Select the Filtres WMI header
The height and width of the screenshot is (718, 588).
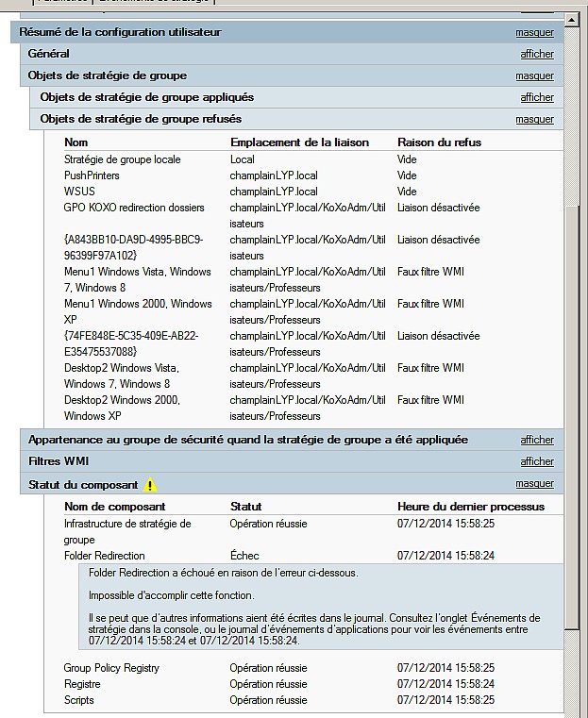coord(292,461)
